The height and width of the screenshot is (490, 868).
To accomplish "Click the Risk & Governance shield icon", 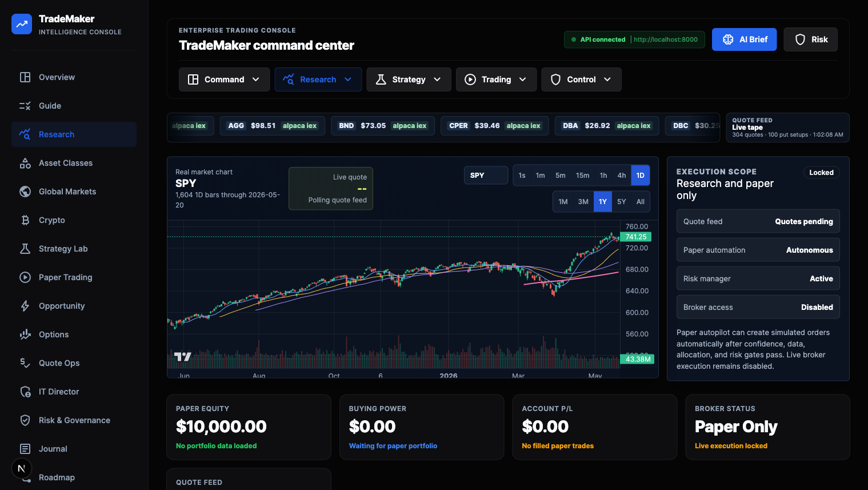I will point(25,420).
